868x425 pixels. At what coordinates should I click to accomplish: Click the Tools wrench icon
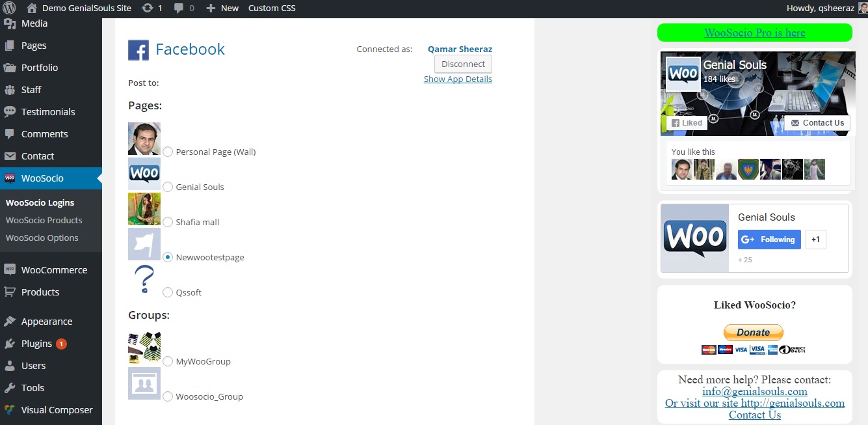10,388
